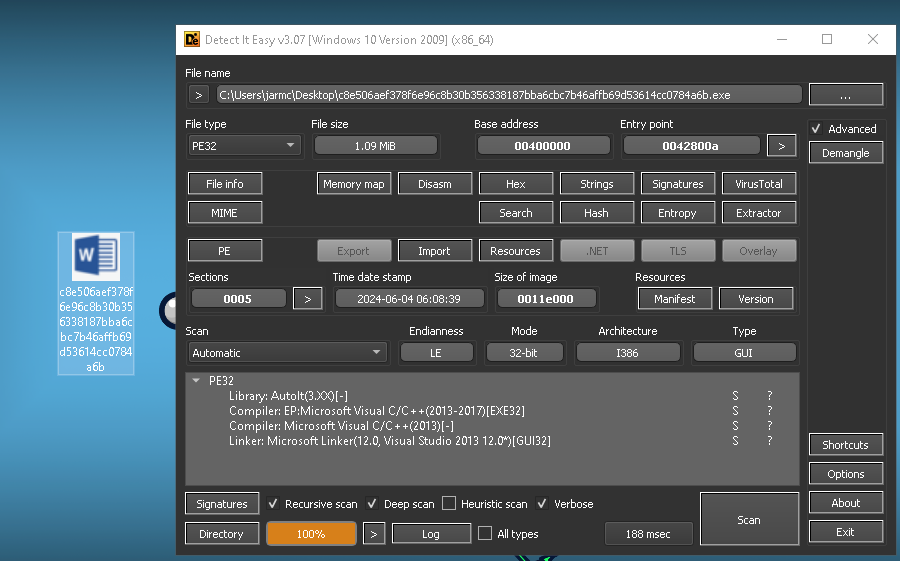
Task: Toggle Deep scan checkbox
Action: [x=372, y=504]
